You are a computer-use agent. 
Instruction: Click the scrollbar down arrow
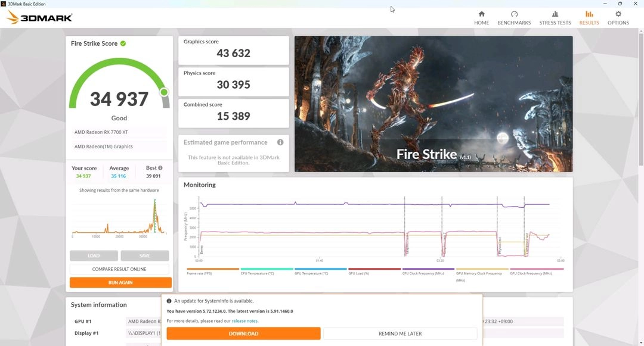[x=641, y=342]
